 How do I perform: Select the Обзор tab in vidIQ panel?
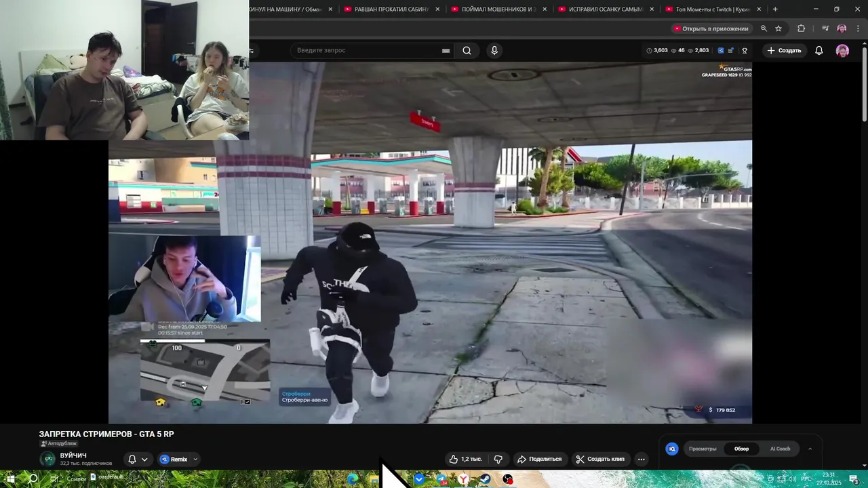(741, 449)
